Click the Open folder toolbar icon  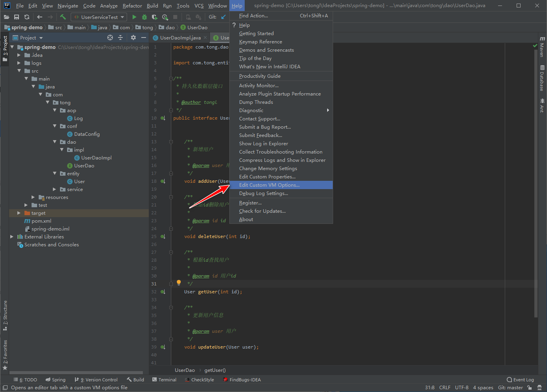[6, 17]
